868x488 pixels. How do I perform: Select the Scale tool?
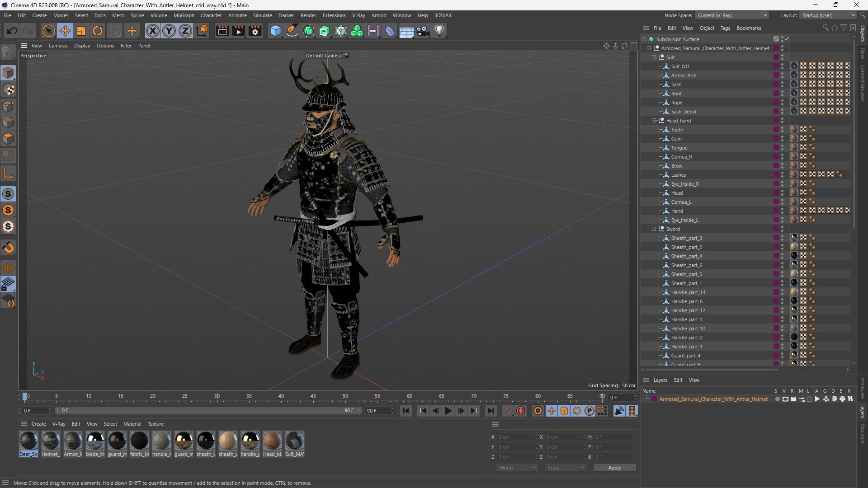pos(81,31)
